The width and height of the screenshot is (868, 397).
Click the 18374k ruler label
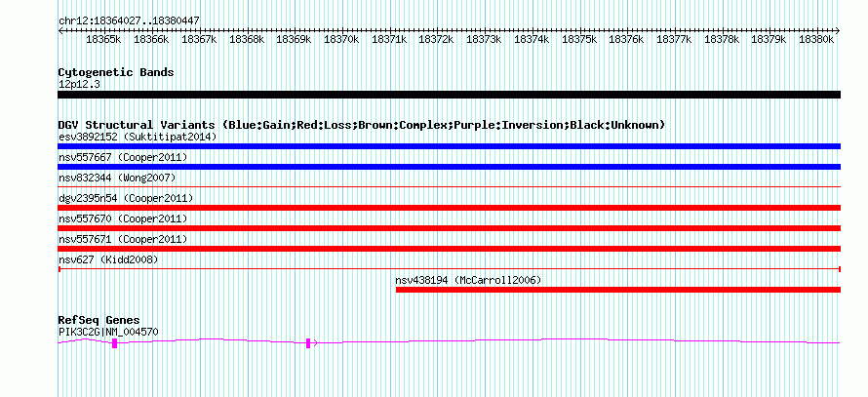(x=532, y=40)
